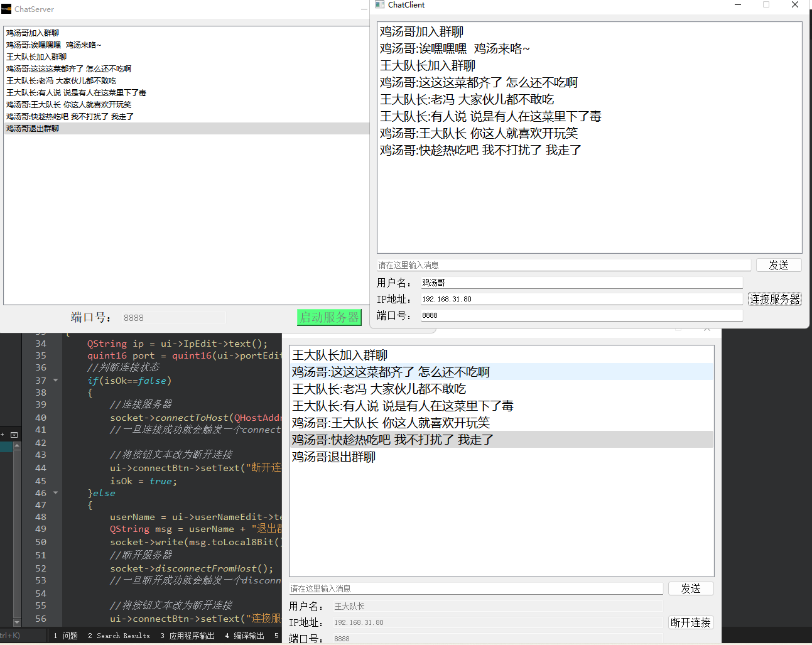812x645 pixels.
Task: Select 鸡汤哥加入群聊 row in ChatServer list
Action: [x=187, y=33]
